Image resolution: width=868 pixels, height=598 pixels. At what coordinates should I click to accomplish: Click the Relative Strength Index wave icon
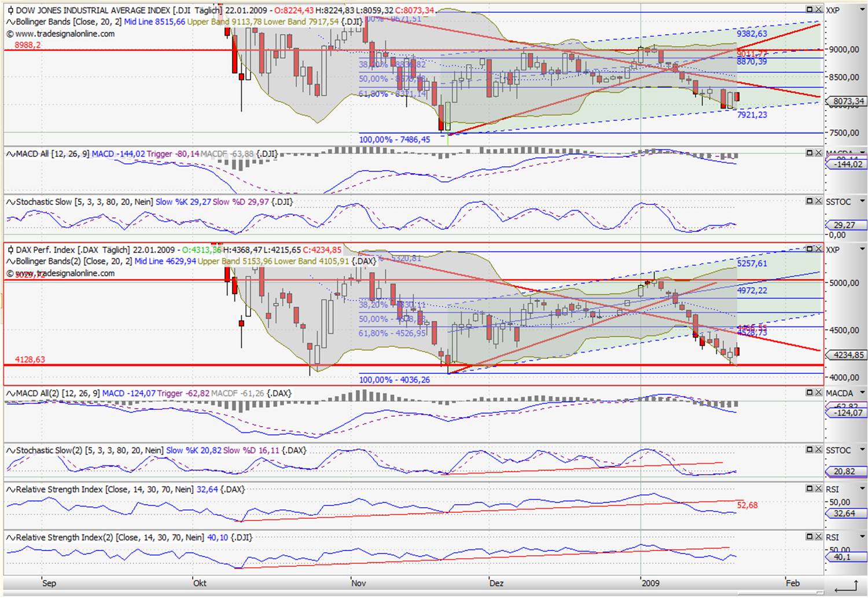pyautogui.click(x=9, y=489)
